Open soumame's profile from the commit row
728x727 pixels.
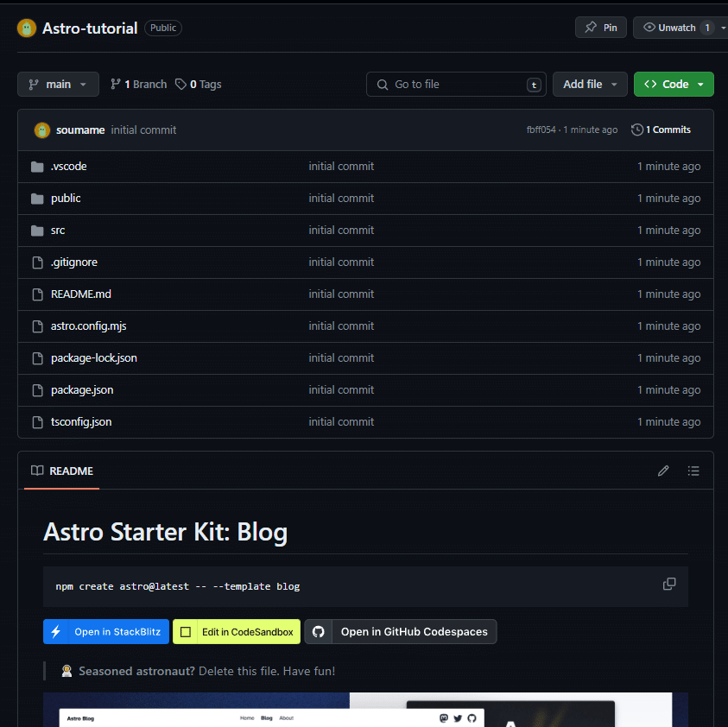coord(80,130)
